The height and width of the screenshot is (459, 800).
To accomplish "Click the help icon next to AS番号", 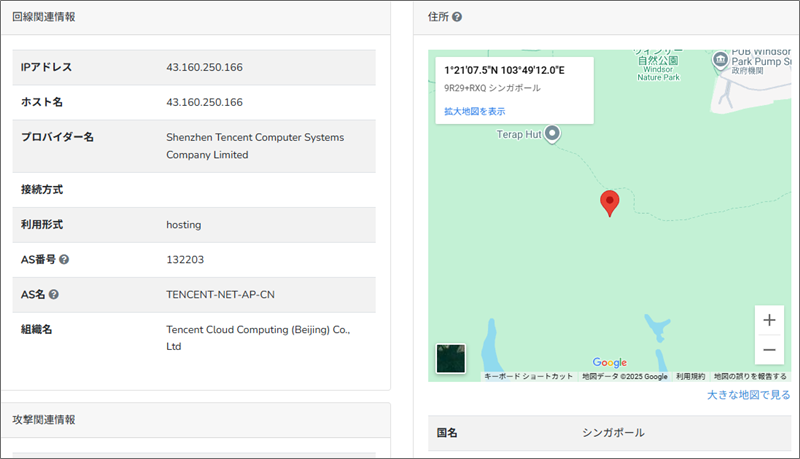I will coord(64,260).
